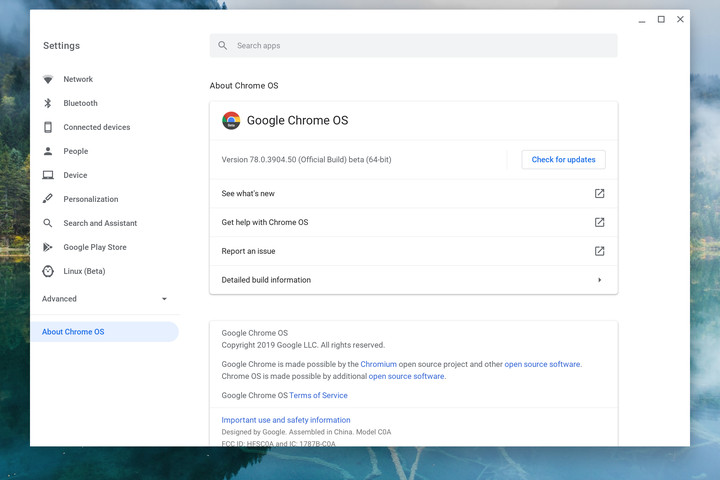Click the Advanced label in sidebar
Screen dimensions: 720x480
[59, 299]
